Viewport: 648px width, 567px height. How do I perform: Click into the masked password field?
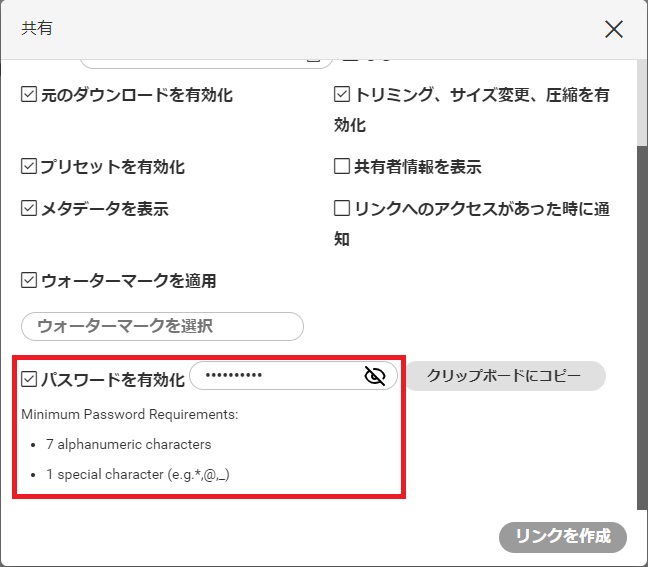pos(275,376)
